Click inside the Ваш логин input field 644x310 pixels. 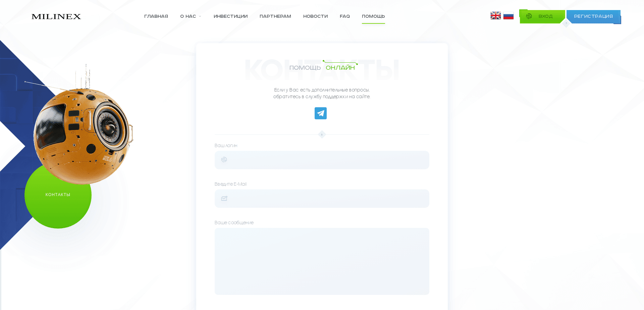(x=322, y=160)
